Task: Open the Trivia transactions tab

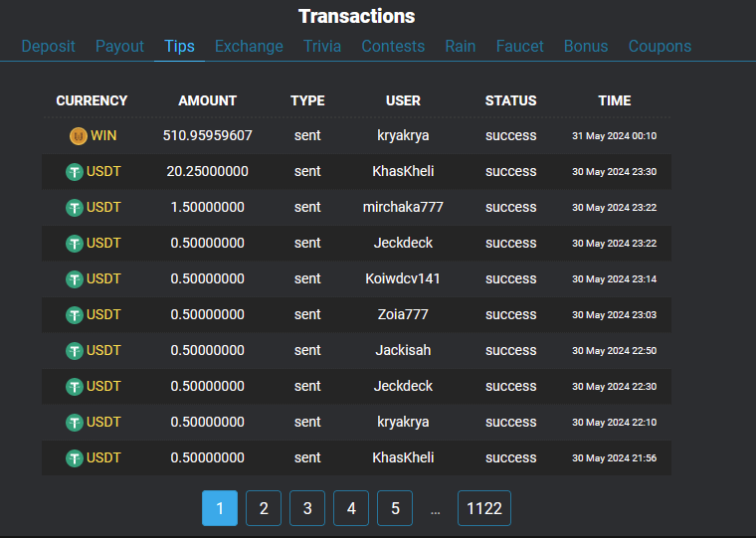Action: (x=322, y=46)
